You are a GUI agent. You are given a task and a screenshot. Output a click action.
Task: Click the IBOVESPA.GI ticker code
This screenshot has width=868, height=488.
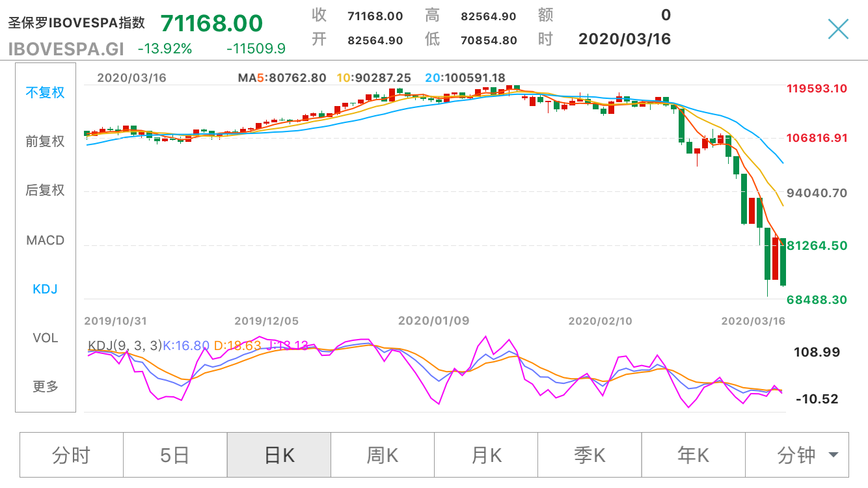pyautogui.click(x=66, y=48)
